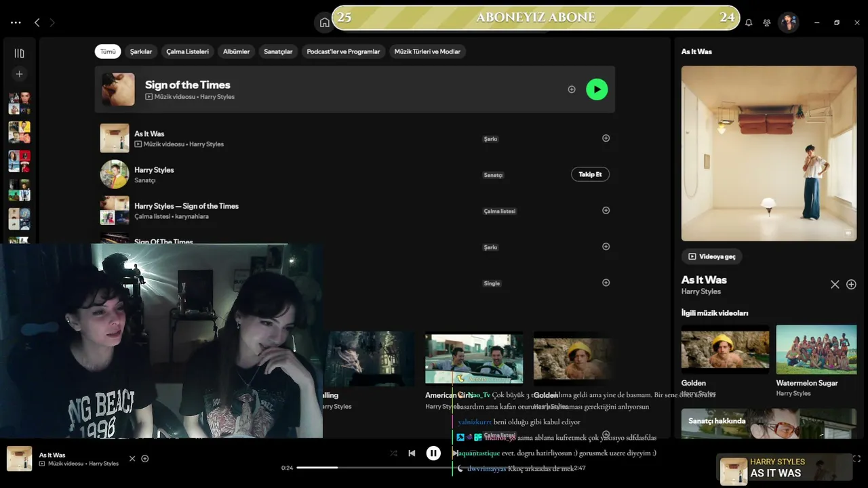
Task: Follow Harry Styles with Takip Et
Action: 590,174
